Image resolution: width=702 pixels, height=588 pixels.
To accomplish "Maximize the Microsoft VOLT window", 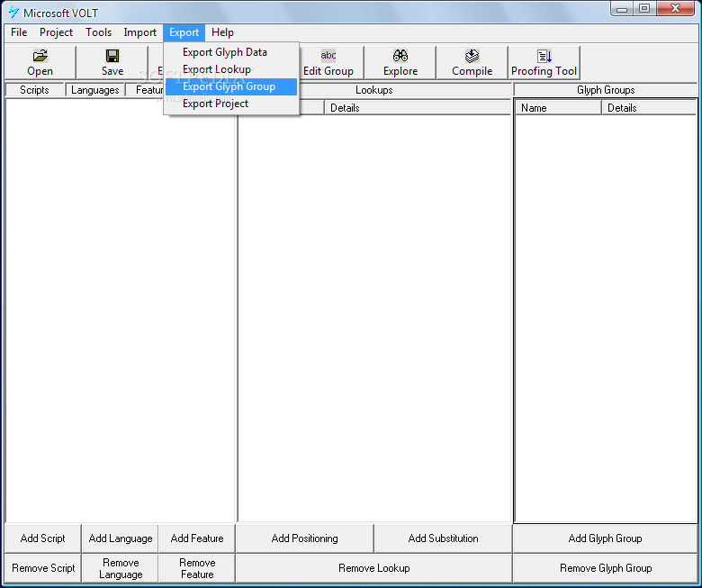I will point(644,8).
